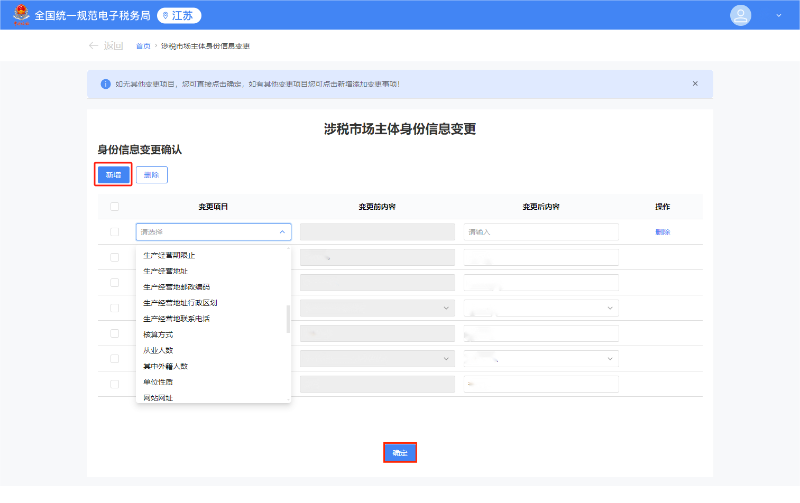This screenshot has width=800, height=503.
Task: Focus the 请输入 field under 变更后内容
Action: pyautogui.click(x=541, y=232)
